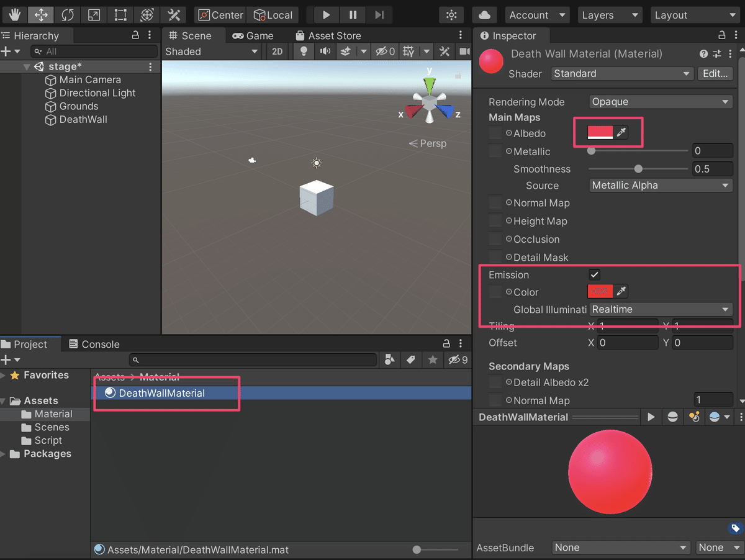The image size is (745, 560).
Task: Select the combined Transform tool
Action: [x=147, y=15]
